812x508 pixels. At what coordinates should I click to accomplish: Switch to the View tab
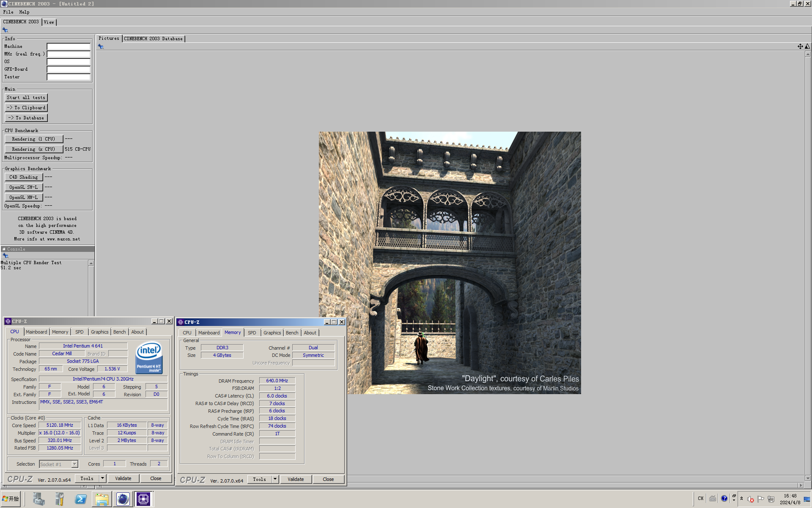click(x=49, y=22)
